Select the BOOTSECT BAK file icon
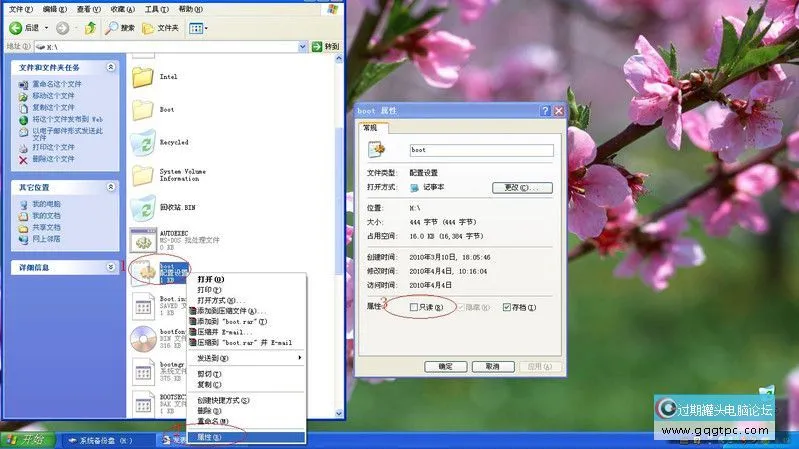This screenshot has width=799, height=449. tap(143, 404)
